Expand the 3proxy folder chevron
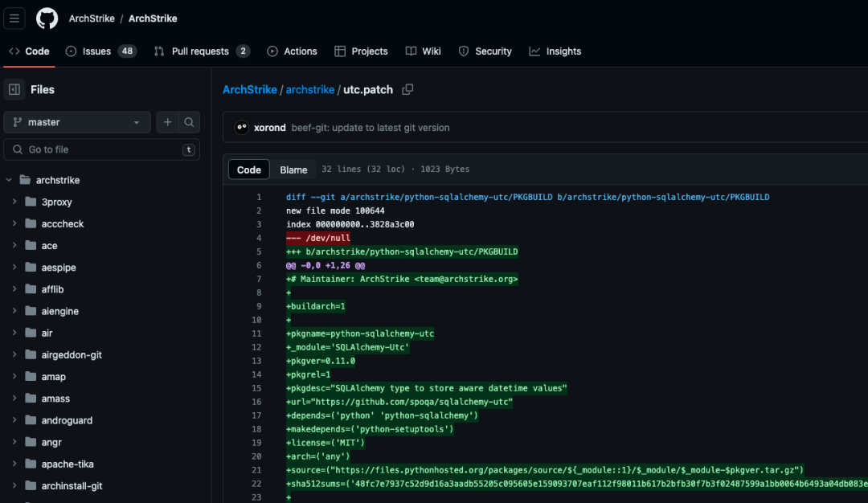This screenshot has width=868, height=503. click(14, 202)
